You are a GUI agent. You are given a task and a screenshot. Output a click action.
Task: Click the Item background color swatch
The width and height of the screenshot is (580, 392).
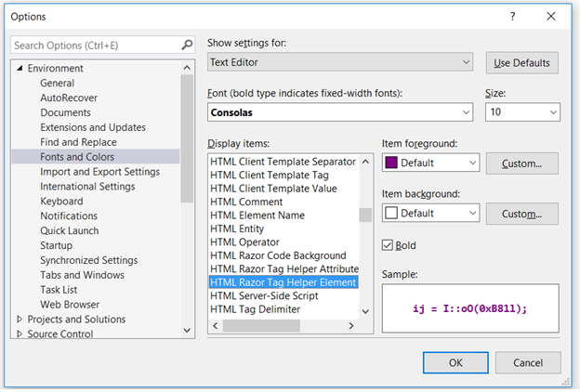[x=391, y=213]
